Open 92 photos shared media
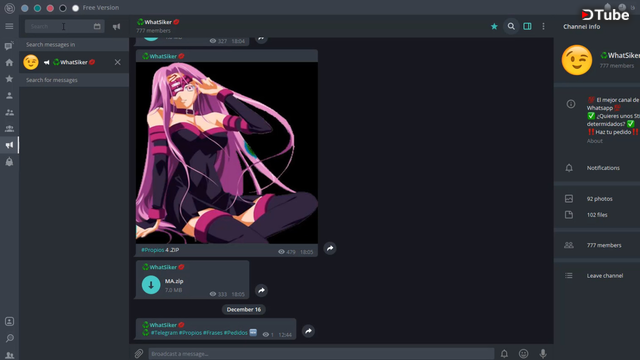The width and height of the screenshot is (640, 360). point(600,199)
